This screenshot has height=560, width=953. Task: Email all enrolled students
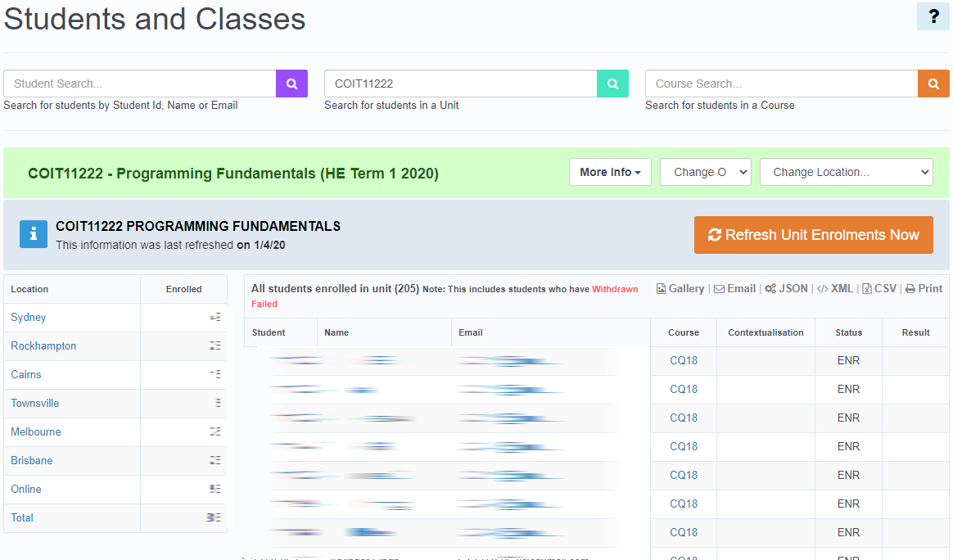point(734,289)
